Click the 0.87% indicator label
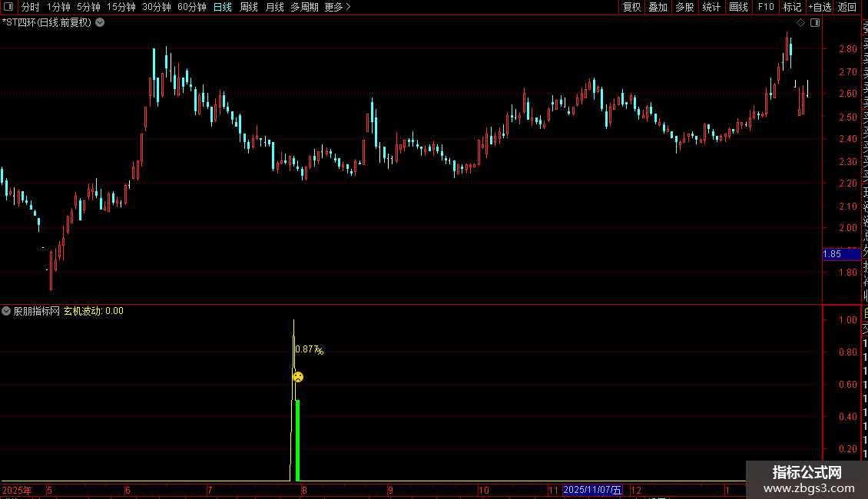 point(310,349)
